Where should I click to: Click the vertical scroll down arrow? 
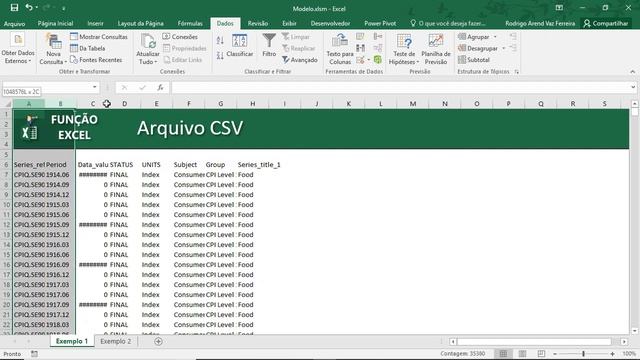pos(634,331)
